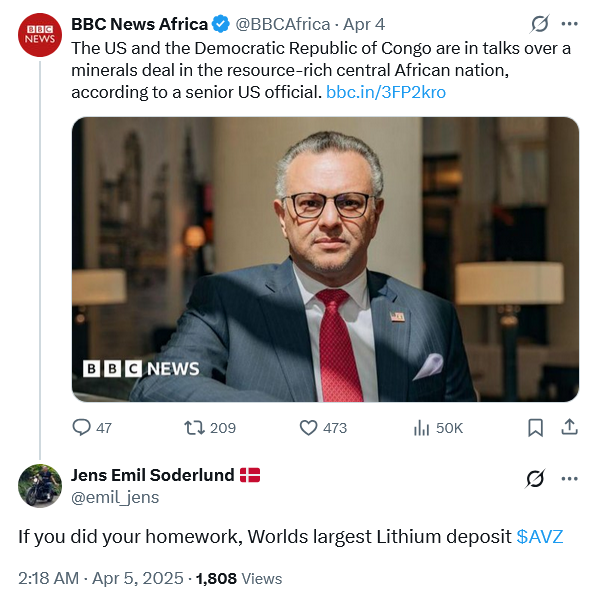The image size is (598, 598).
Task: Open the @BBCAfrica handle
Action: pyautogui.click(x=283, y=24)
